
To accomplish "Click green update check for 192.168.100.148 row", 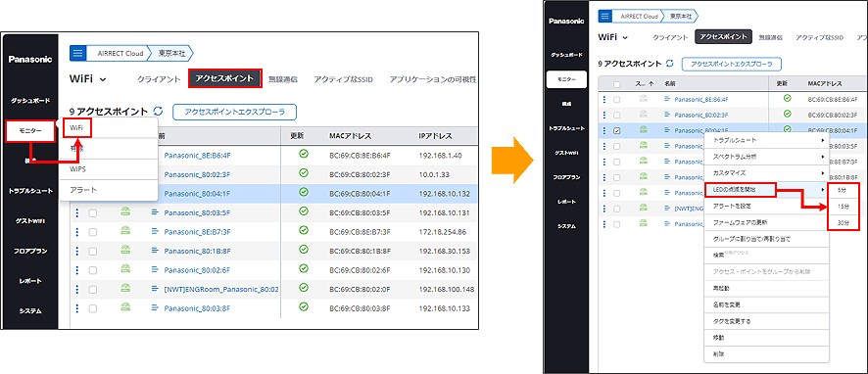I will [304, 288].
